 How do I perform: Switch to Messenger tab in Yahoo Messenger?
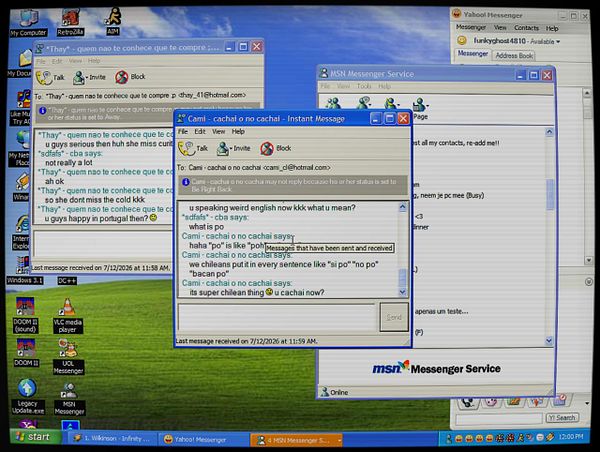(x=473, y=54)
